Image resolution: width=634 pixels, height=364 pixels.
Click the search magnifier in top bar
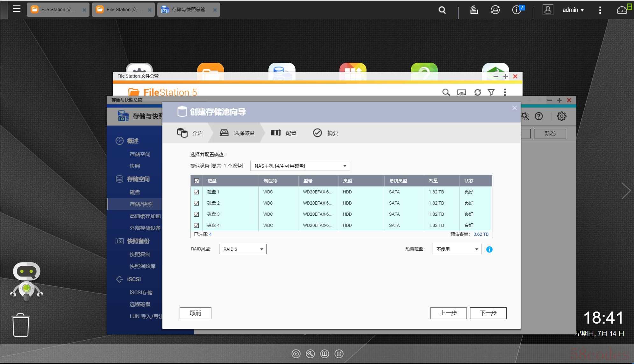click(442, 10)
